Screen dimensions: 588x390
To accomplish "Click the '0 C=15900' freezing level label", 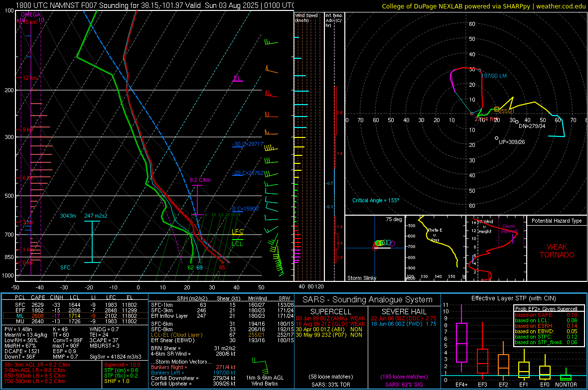I will coord(245,209).
